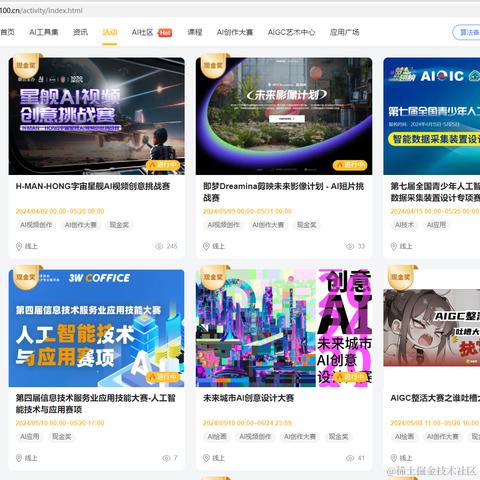The width and height of the screenshot is (480, 480).
Task: Click the AI应用 tag on the 第四届 card
Action: 30,437
